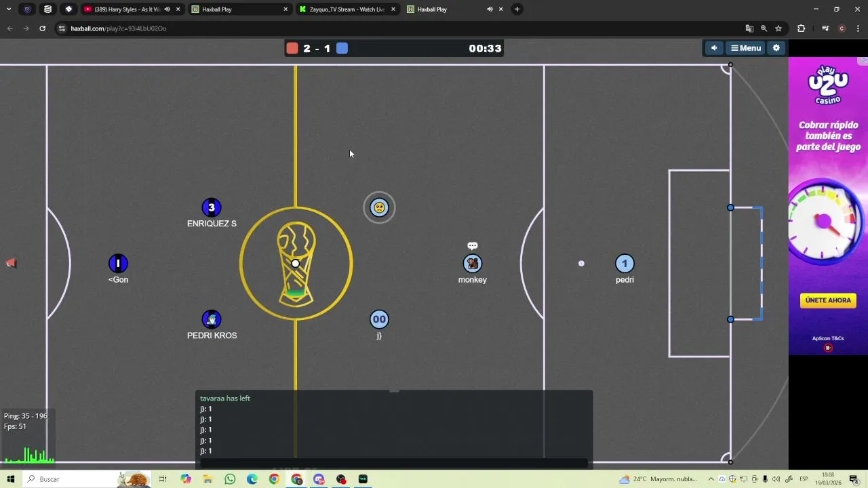Viewport: 868px width, 488px height.
Task: Open Microsoft Edge from the taskbar
Action: (x=252, y=479)
